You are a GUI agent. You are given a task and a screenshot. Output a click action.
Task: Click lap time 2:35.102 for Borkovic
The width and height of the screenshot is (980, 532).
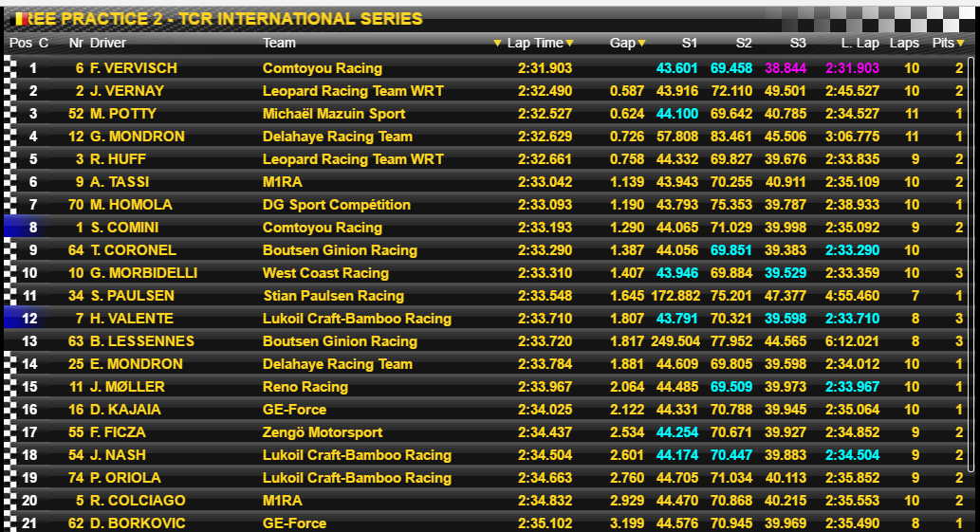click(x=545, y=523)
